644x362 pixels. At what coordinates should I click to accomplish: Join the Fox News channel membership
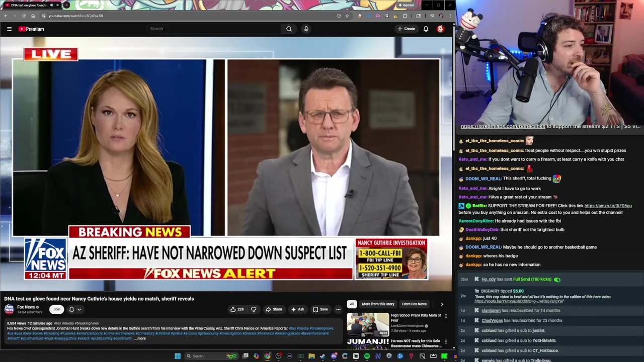click(57, 309)
